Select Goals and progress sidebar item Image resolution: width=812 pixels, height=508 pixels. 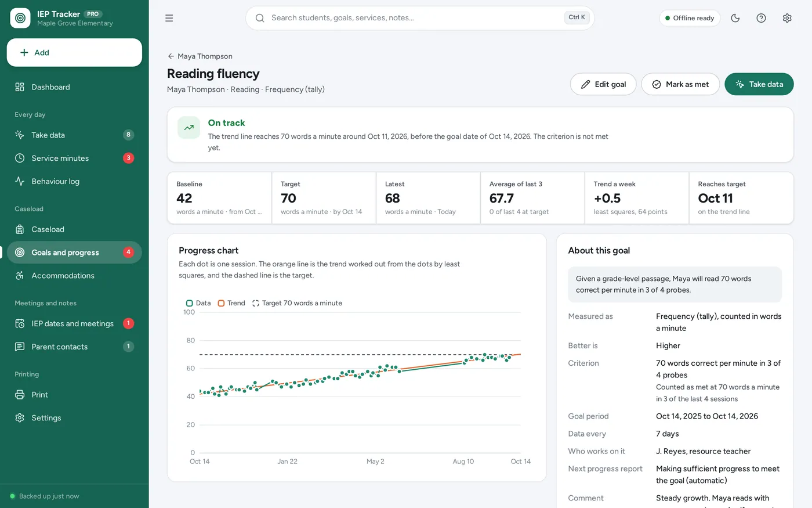tap(74, 253)
